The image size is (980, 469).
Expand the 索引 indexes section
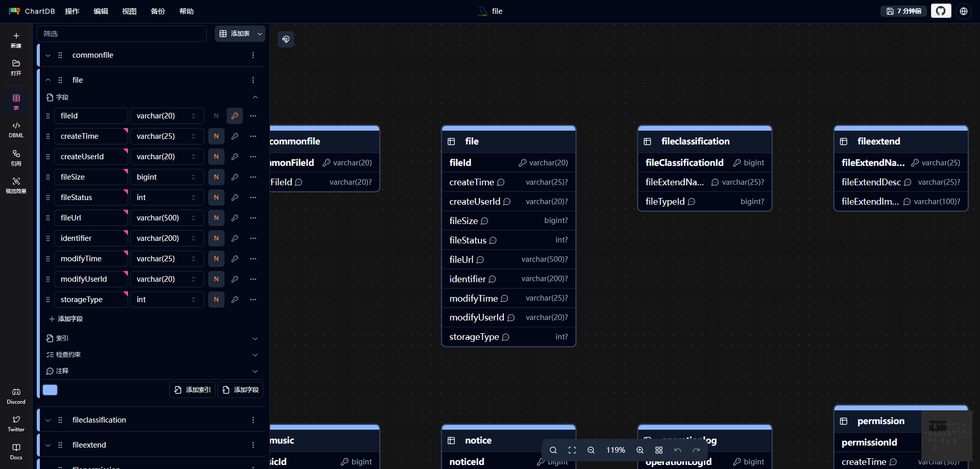pos(255,338)
